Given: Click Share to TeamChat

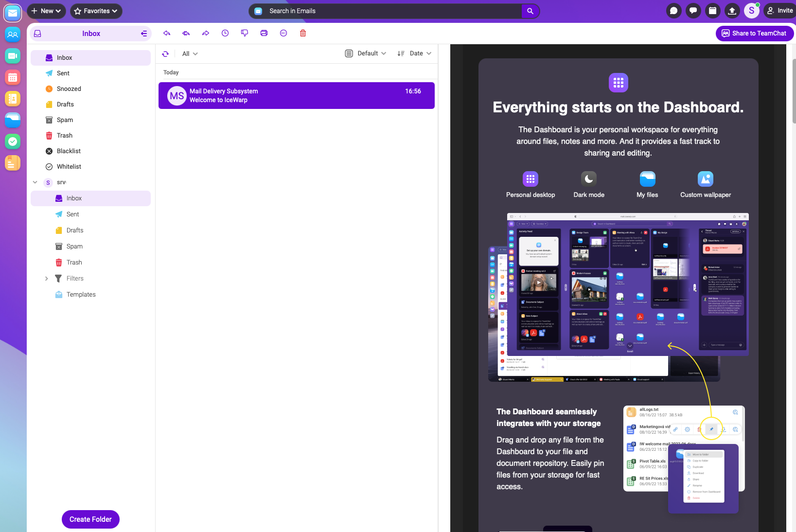Looking at the screenshot, I should 755,33.
